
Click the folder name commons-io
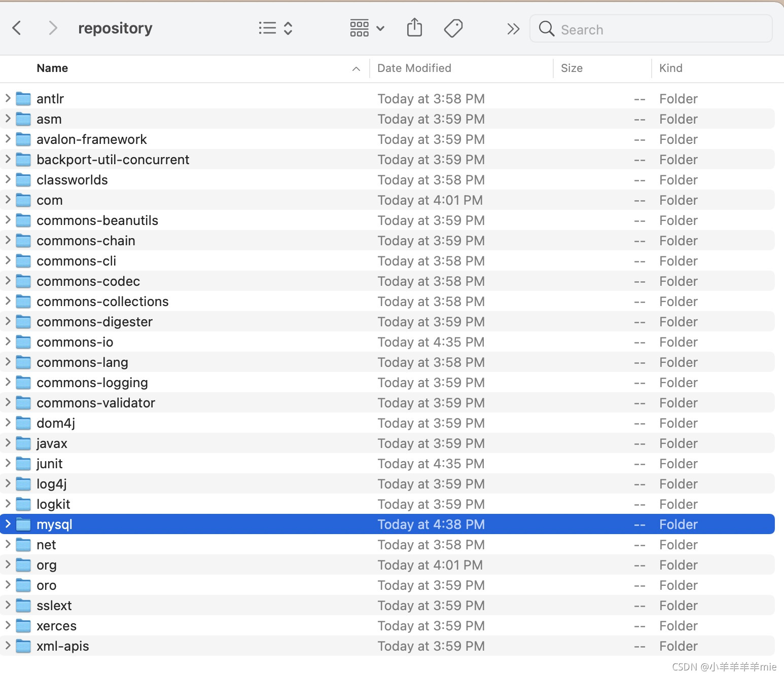coord(75,342)
